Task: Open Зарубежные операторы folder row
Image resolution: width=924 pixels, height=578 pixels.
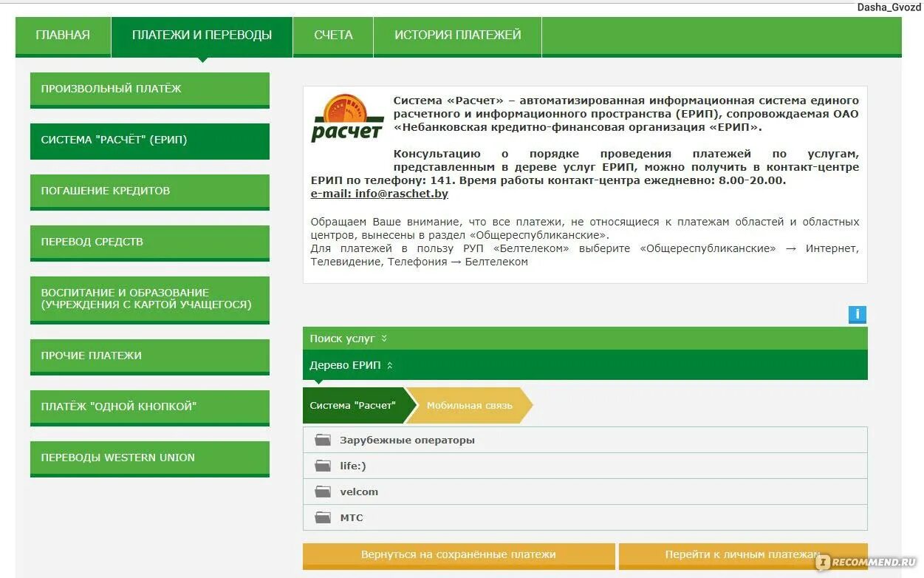Action: coord(585,440)
